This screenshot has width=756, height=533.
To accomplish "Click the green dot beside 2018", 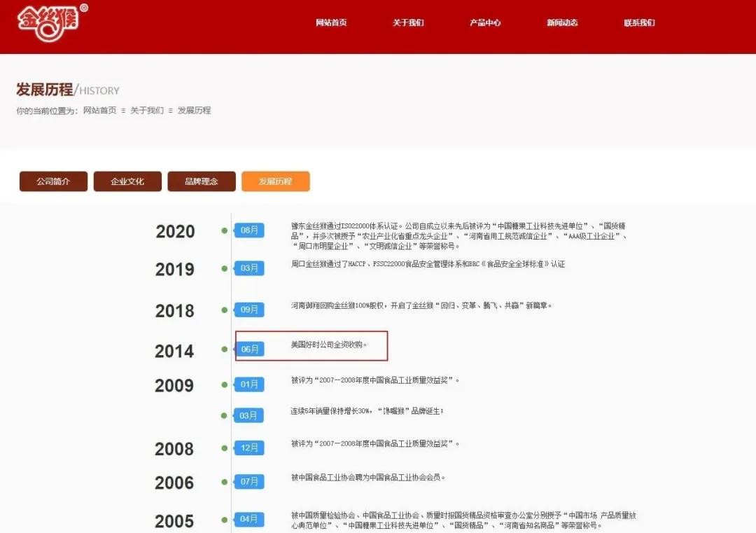I will click(224, 310).
